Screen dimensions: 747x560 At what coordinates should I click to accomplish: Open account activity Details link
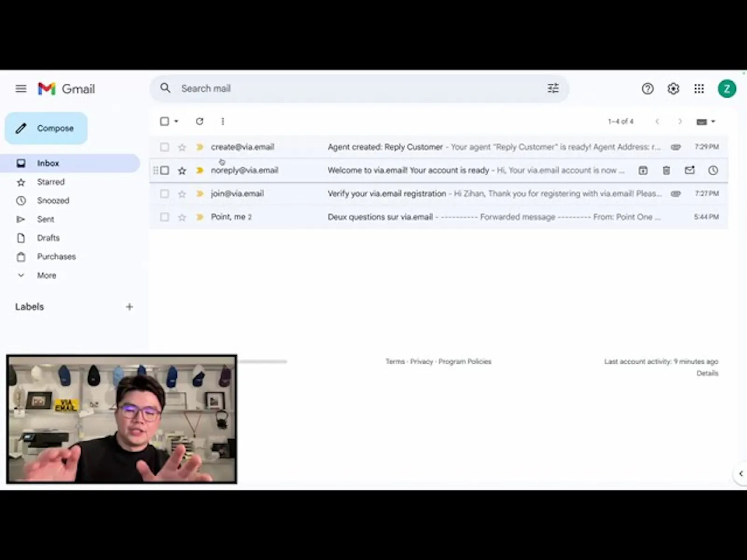(707, 373)
